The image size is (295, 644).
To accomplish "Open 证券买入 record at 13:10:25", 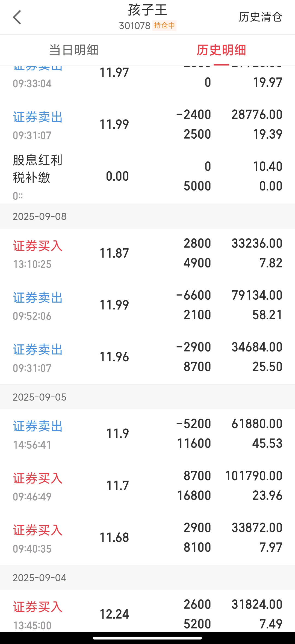I will (147, 254).
